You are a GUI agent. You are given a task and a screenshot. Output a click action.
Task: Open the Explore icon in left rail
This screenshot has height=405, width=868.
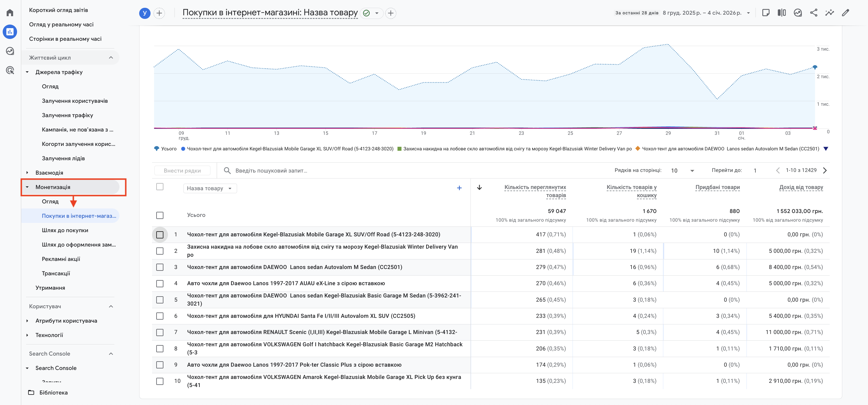[x=10, y=51]
